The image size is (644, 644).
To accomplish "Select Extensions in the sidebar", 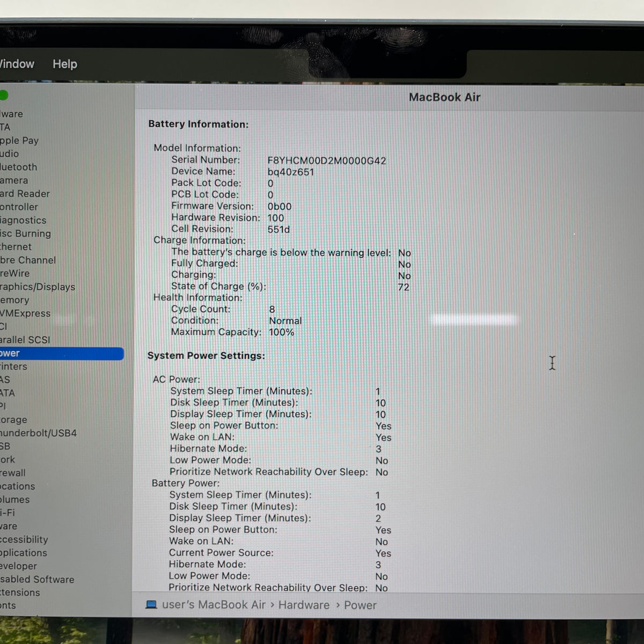I will [20, 592].
